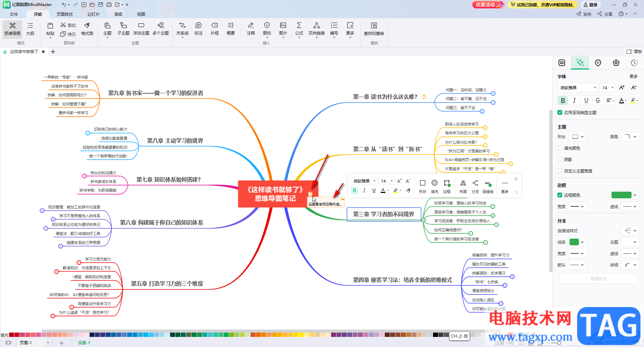Insert a 注释 note
The image size is (644, 347).
pyautogui.click(x=251, y=29)
